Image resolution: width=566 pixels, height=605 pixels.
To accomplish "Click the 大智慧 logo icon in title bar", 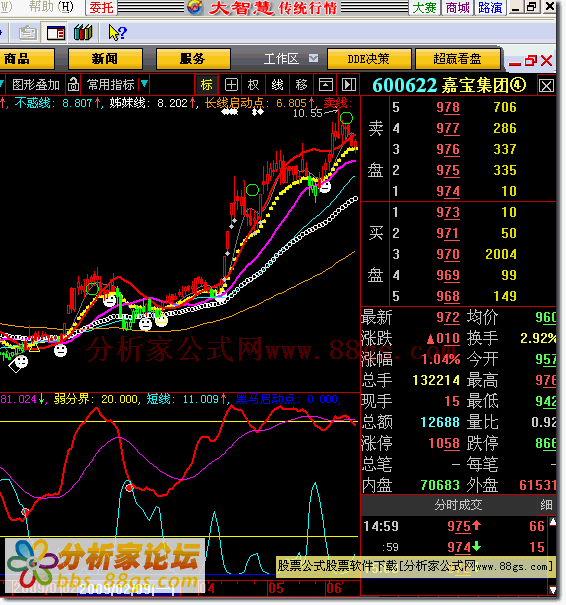I will point(195,7).
